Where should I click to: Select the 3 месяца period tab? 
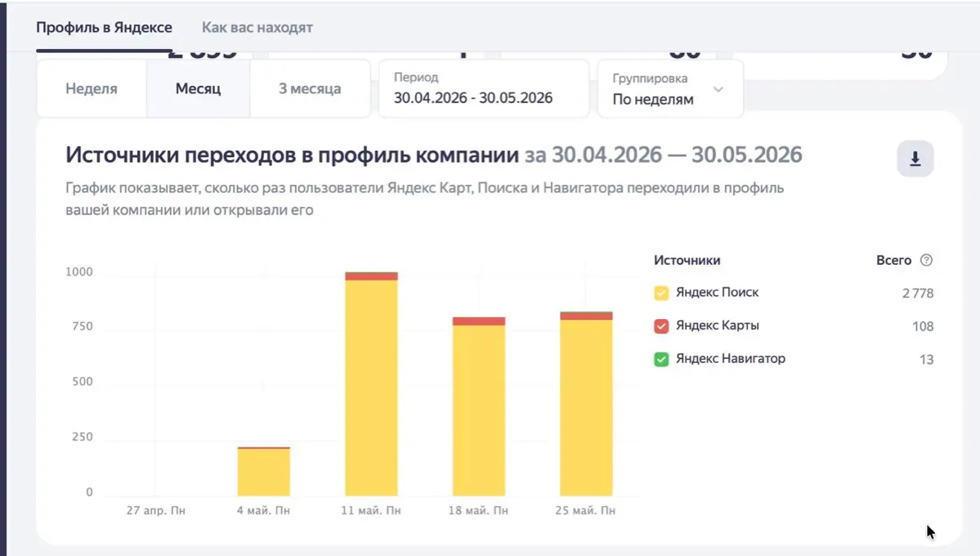[x=310, y=88]
